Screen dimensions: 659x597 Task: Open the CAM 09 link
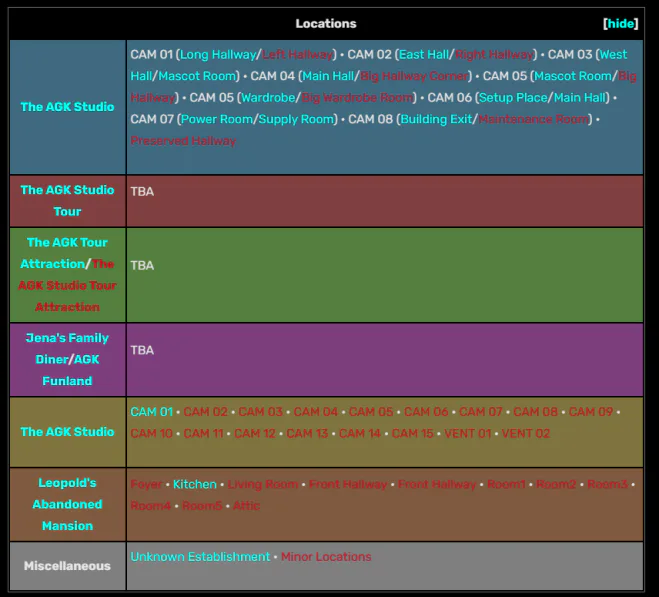pos(591,412)
